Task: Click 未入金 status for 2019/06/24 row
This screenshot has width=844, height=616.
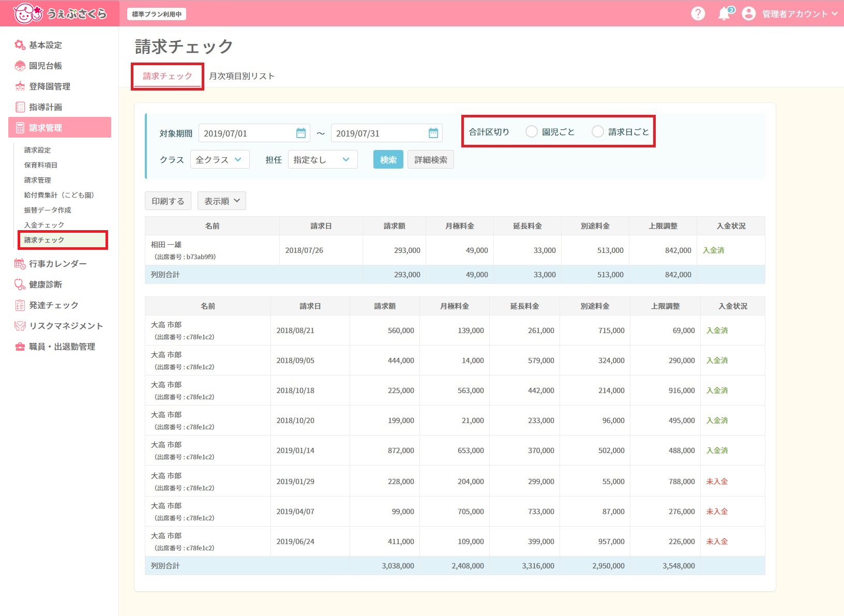Action: [717, 542]
